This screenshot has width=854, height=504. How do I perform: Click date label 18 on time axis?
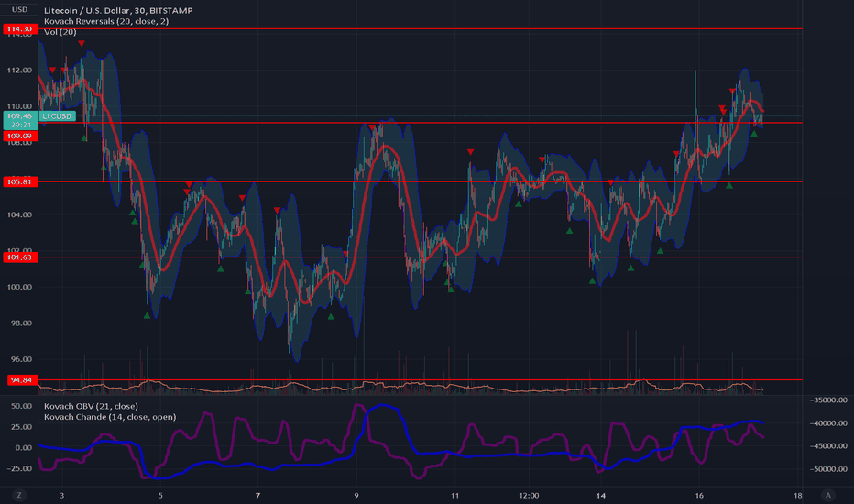(798, 495)
